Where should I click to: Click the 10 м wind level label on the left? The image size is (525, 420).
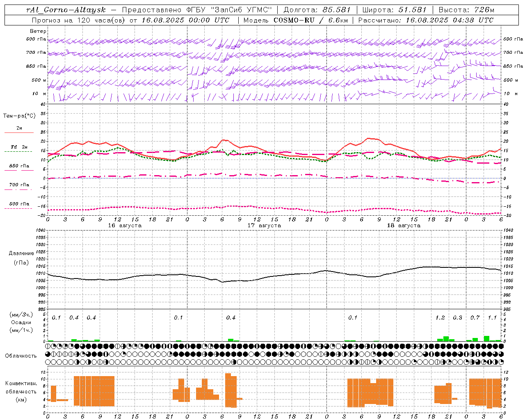coord(40,94)
